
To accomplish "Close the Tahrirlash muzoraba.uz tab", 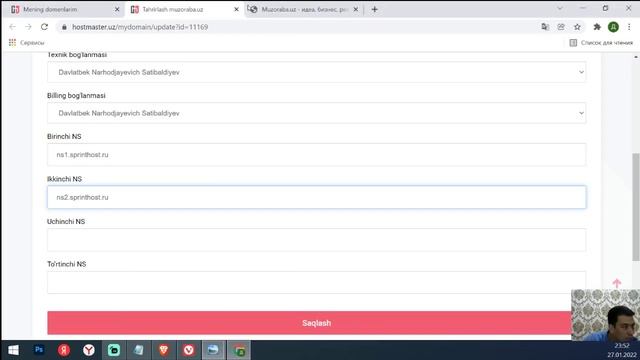I will 236,9.
